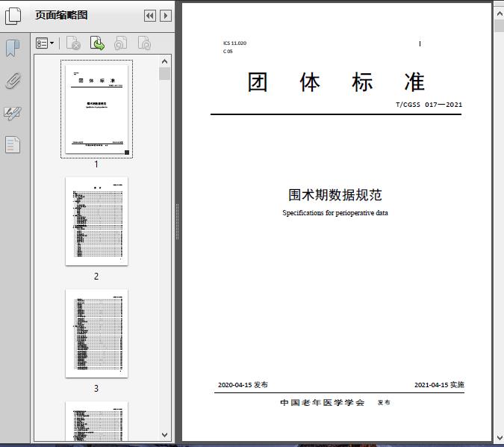Open the Bookmarks panel in the sidebar
Screen dimensions: 504x447
point(13,49)
